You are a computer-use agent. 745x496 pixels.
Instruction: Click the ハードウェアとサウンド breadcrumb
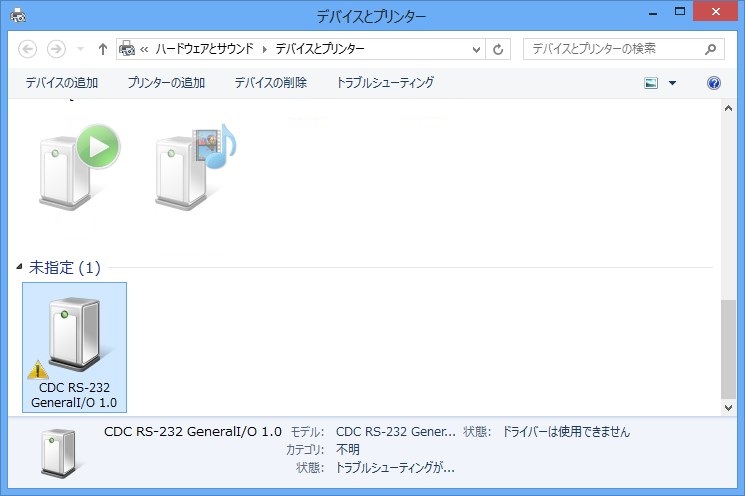click(x=205, y=49)
